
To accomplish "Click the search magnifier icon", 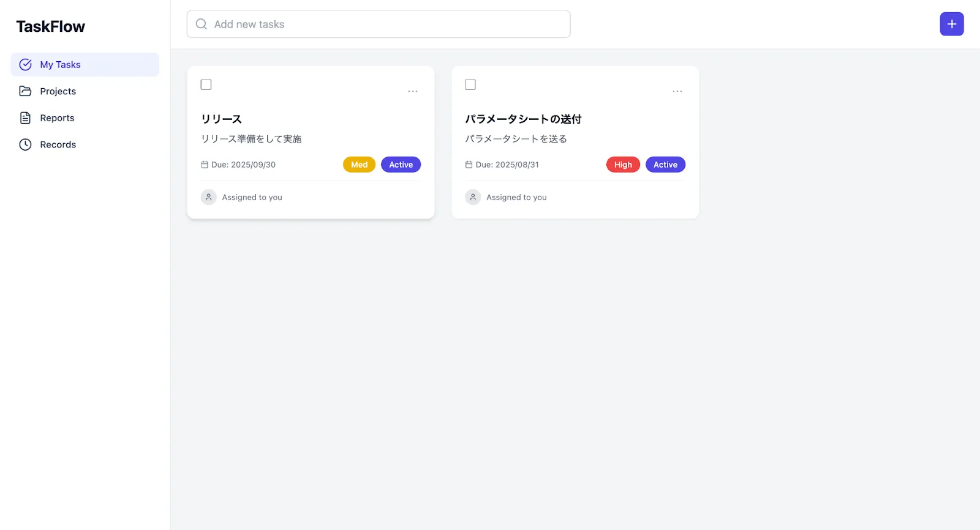I will 201,24.
